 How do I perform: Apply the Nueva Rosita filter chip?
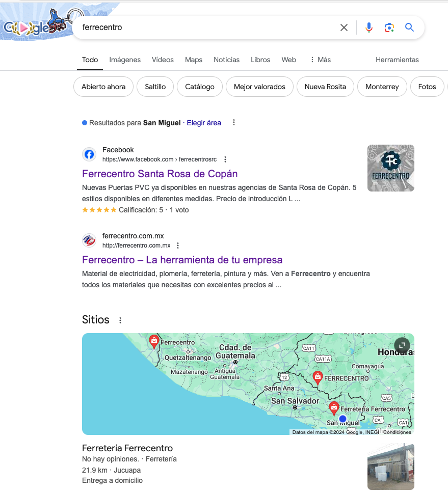click(325, 87)
